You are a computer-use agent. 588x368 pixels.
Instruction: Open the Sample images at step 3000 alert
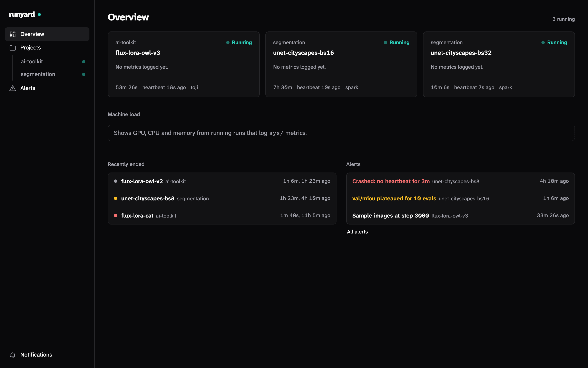460,216
